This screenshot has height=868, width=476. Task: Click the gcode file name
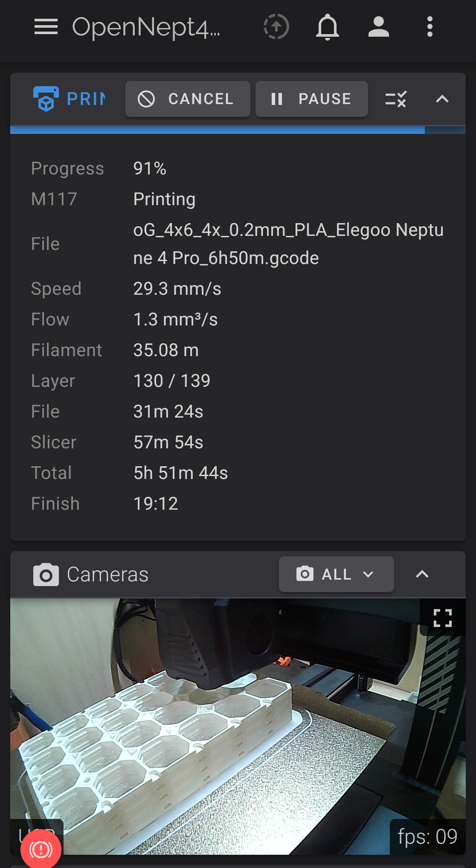pos(288,244)
